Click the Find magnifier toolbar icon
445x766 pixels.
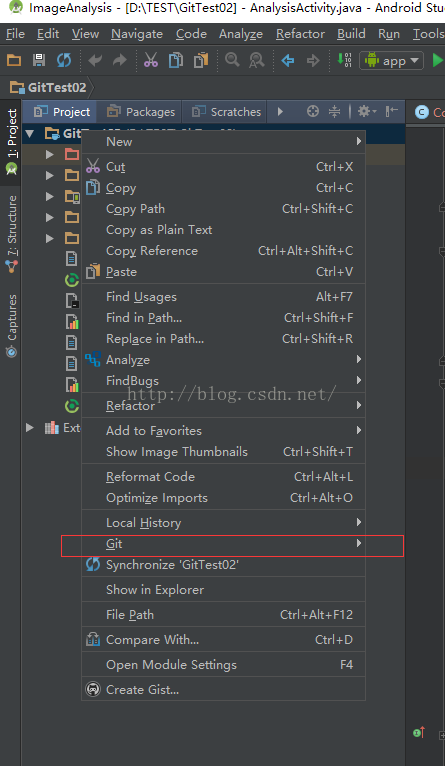[x=232, y=60]
